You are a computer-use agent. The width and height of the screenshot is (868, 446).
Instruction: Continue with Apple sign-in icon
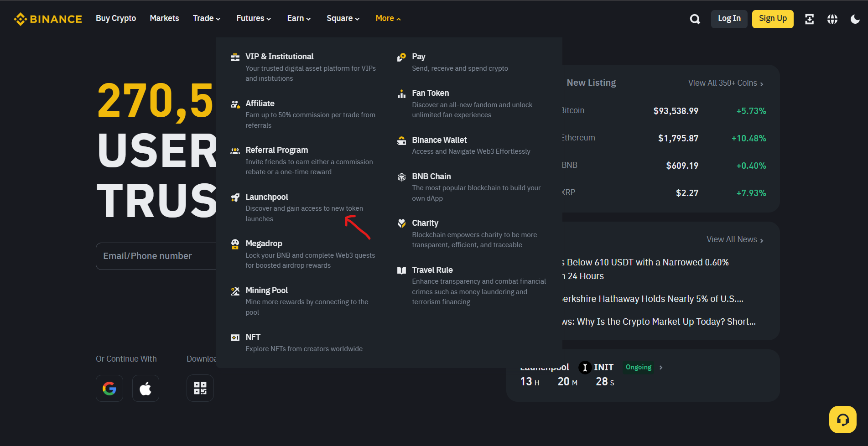pyautogui.click(x=146, y=389)
